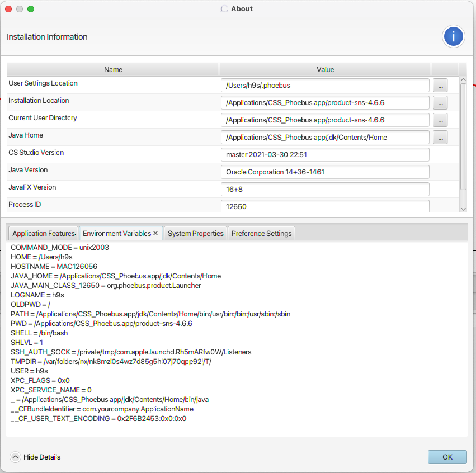The image size is (476, 473).
Task: Open the browse icon for Current User Directory
Action: [440, 120]
